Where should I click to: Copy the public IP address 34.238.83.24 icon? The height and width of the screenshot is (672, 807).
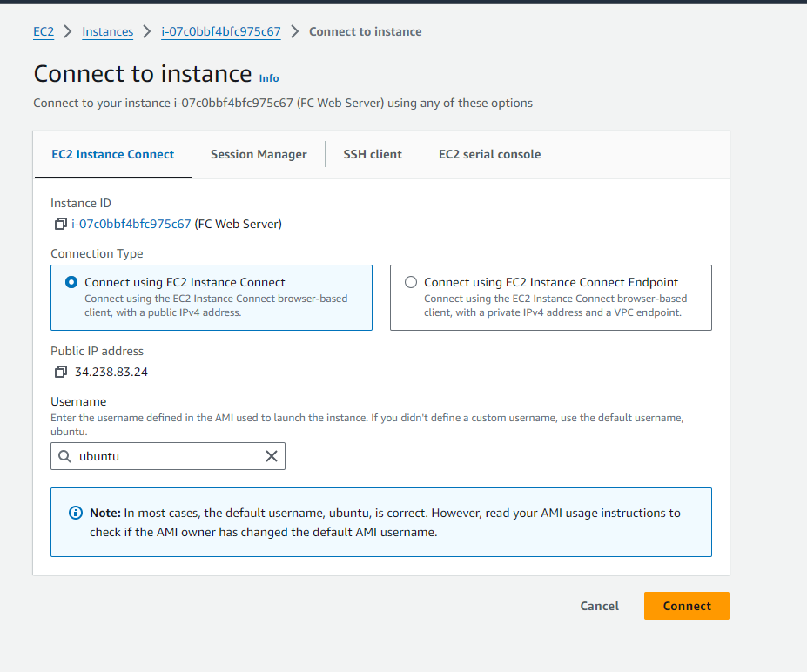[61, 372]
